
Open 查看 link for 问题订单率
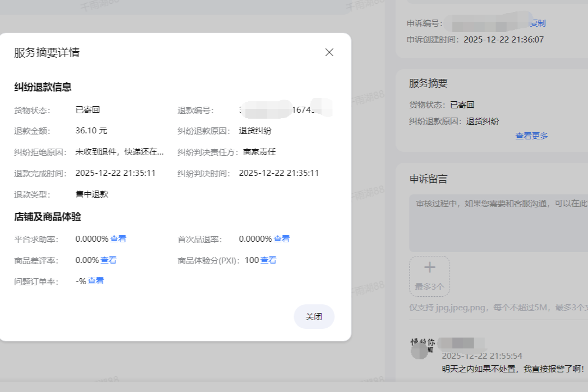click(96, 281)
